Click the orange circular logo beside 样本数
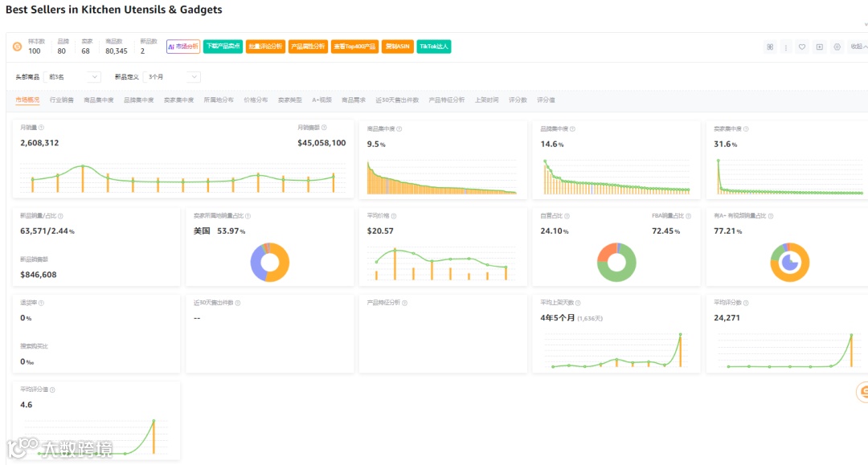868x465 pixels. click(18, 47)
